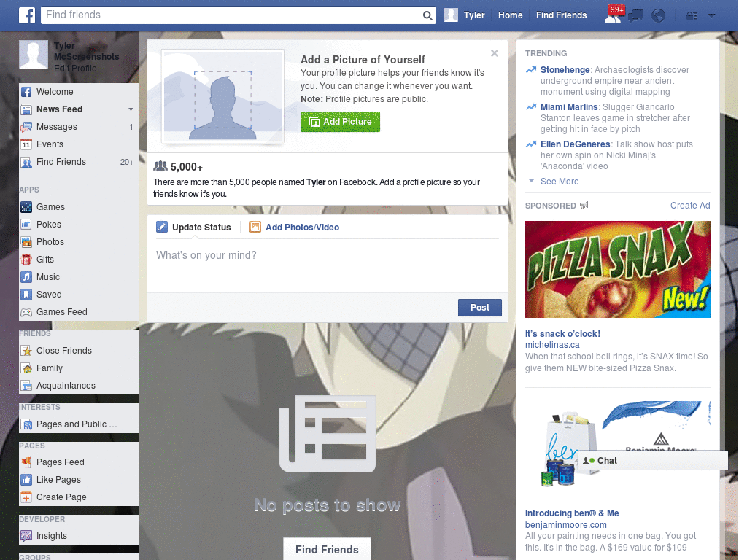747x560 pixels.
Task: Click Create Ad link
Action: click(x=690, y=206)
